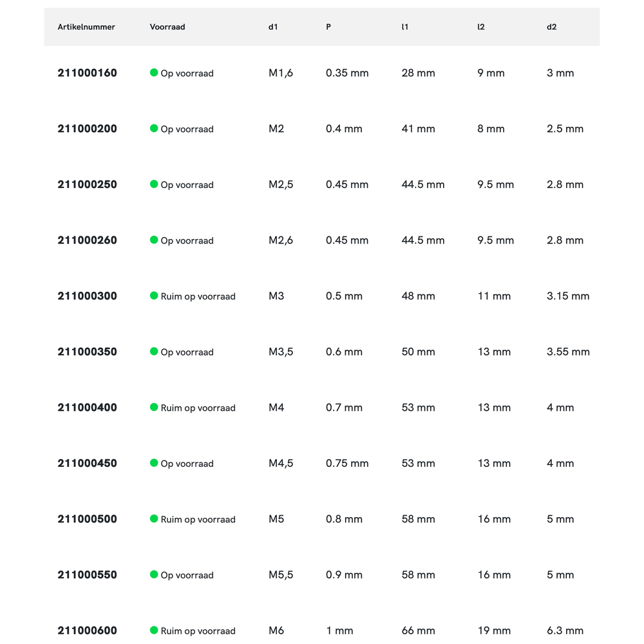Click the d2 column header
Screen dimensions: 644x644
551,27
